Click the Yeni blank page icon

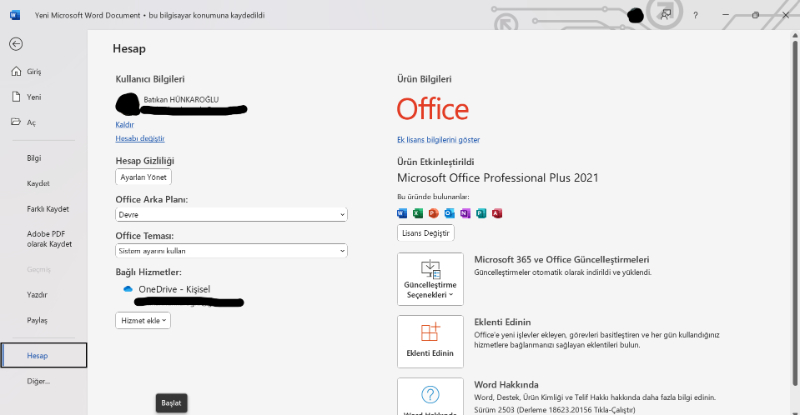[x=16, y=96]
